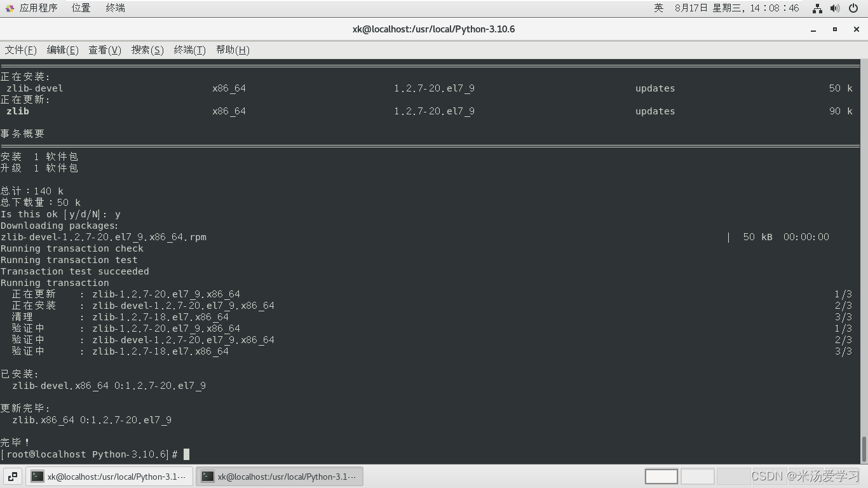Click the terminal window title text

[x=433, y=29]
